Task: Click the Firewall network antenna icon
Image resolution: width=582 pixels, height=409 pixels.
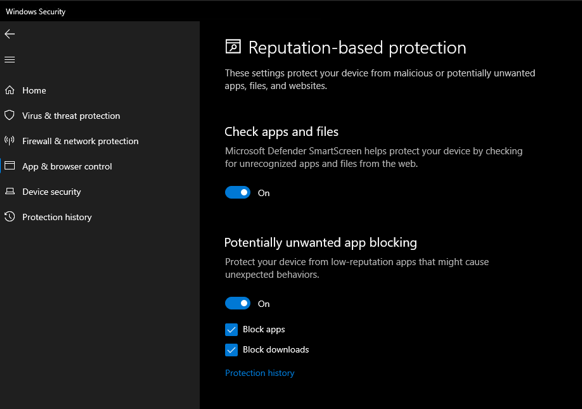Action: tap(10, 141)
